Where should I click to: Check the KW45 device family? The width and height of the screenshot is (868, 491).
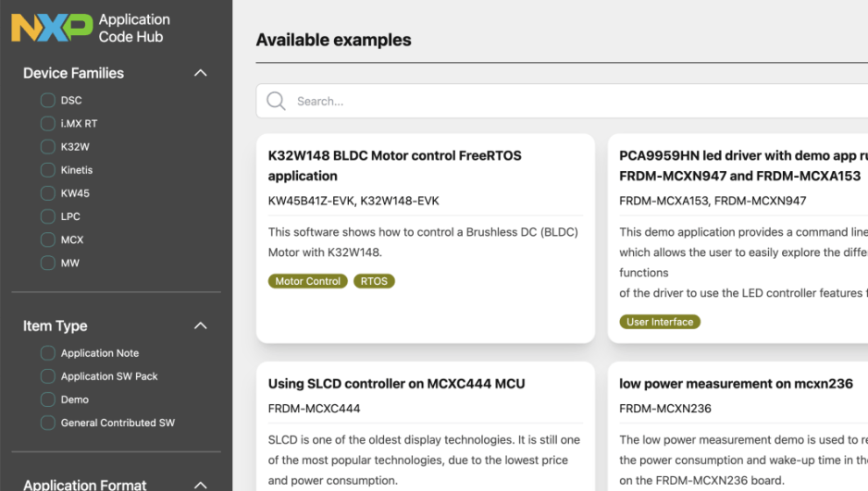click(47, 193)
